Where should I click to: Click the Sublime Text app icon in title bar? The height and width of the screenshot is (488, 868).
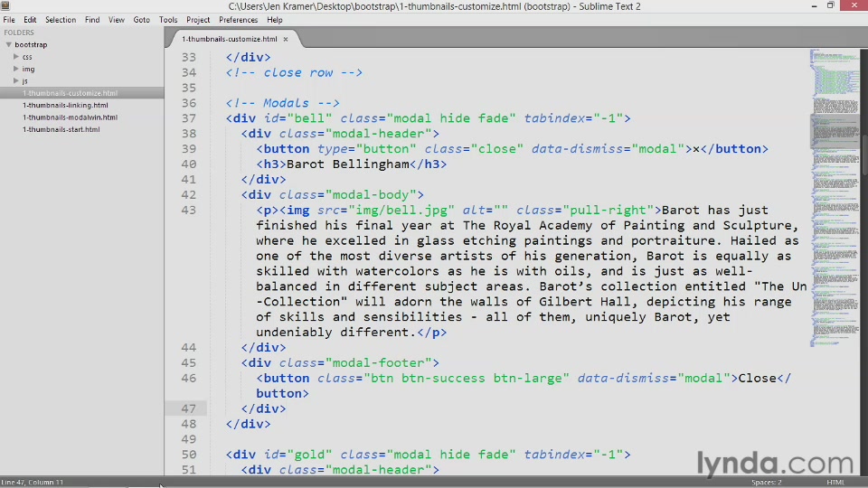5,6
